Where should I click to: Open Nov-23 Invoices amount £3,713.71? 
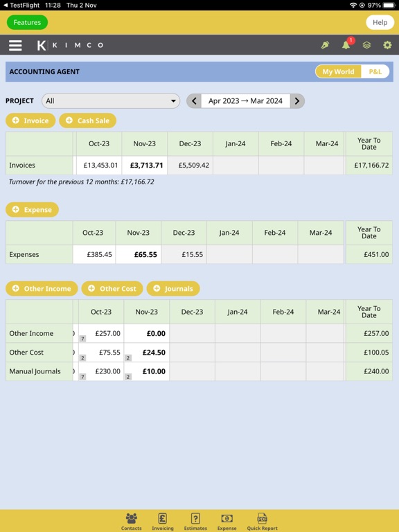(145, 166)
